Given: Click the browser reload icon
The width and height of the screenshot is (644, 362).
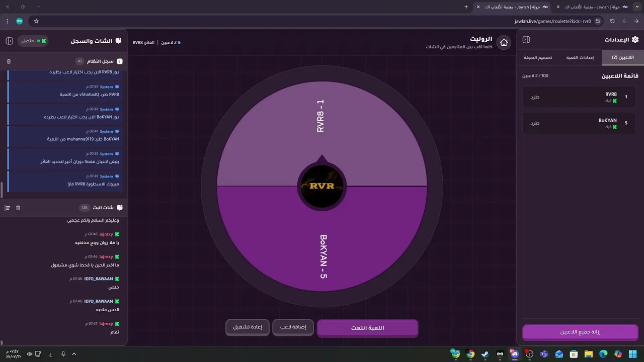Looking at the screenshot, I should click(612, 21).
